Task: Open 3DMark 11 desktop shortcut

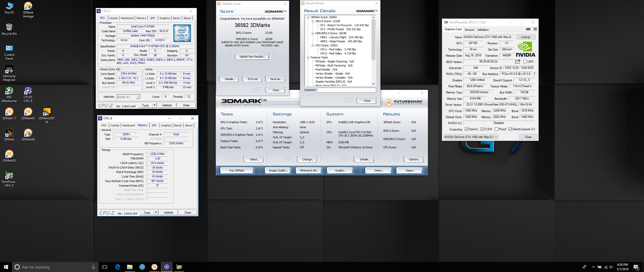Action: click(x=9, y=114)
